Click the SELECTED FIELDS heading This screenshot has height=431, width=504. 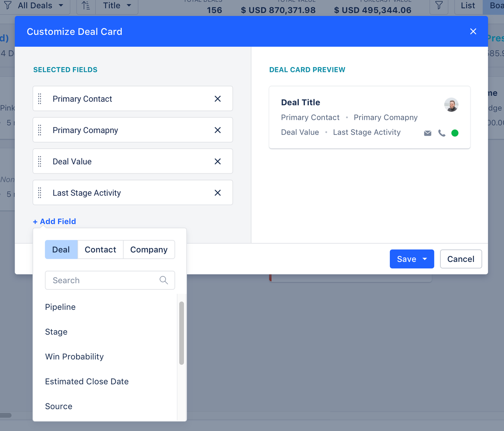(65, 70)
